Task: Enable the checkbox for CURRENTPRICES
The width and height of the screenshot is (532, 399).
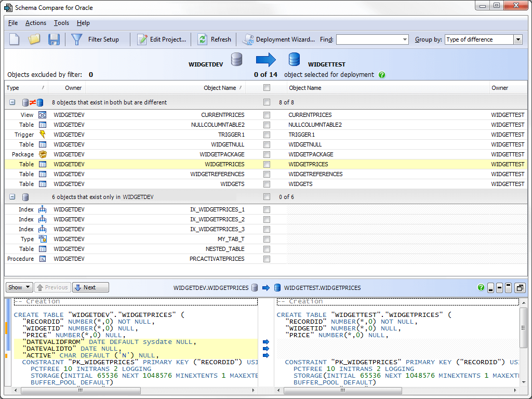Action: tap(267, 115)
